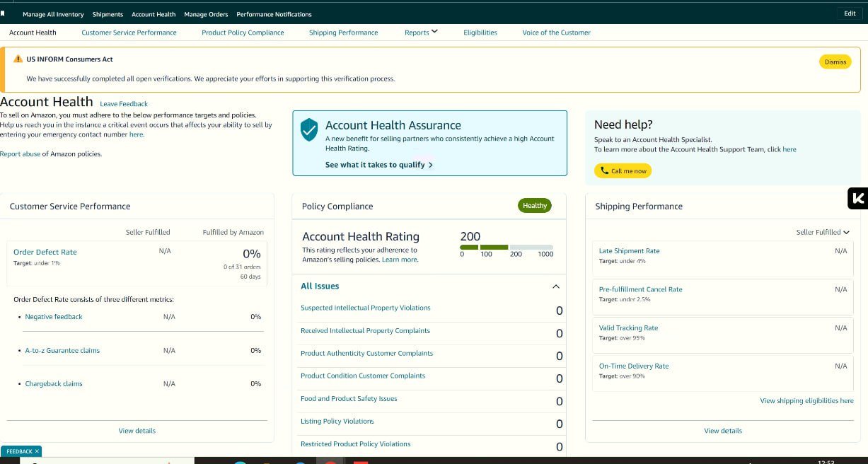Select the Account Health sub-tab
Viewport: 868px width, 464px height.
point(33,33)
